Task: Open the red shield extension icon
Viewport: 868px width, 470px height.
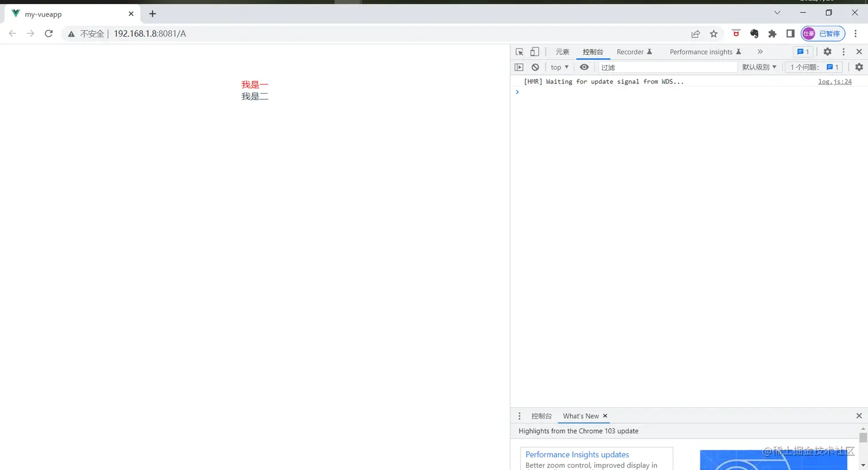Action: click(736, 33)
